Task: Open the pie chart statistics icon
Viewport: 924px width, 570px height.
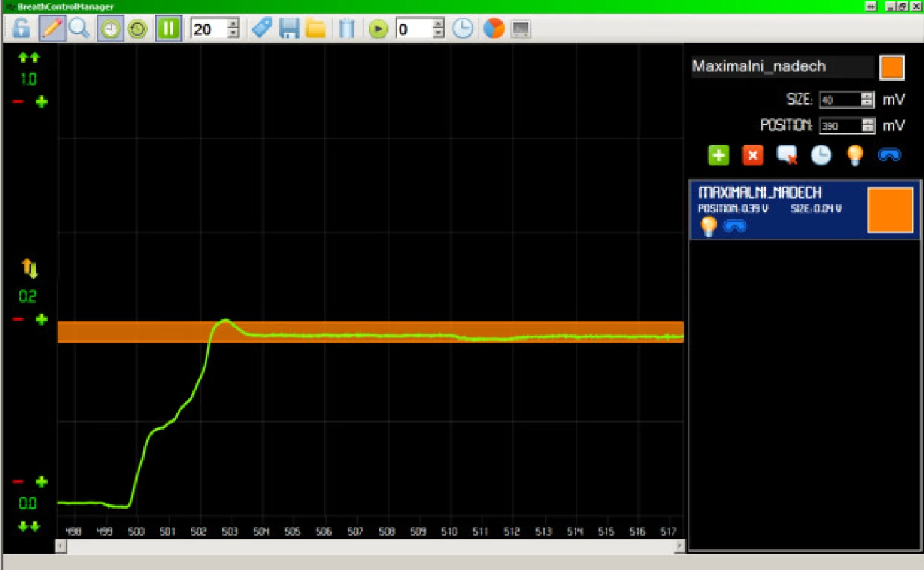Action: pos(493,28)
